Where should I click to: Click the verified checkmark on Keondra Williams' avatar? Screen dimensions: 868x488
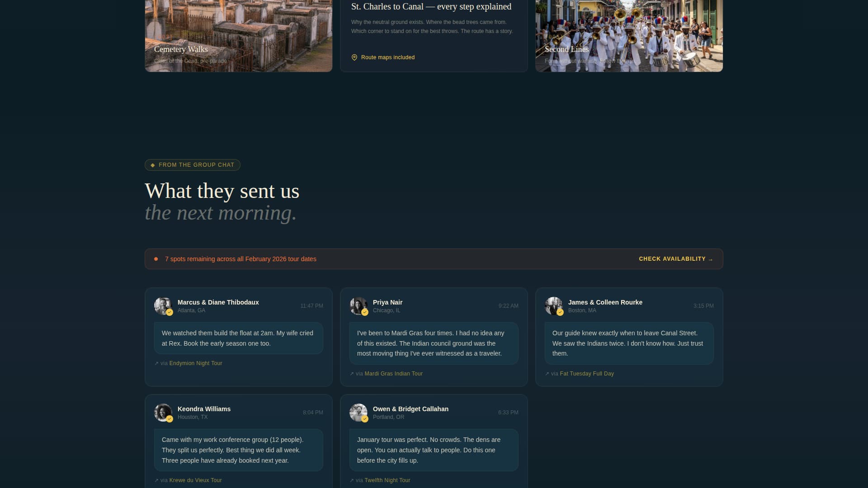pos(170,418)
